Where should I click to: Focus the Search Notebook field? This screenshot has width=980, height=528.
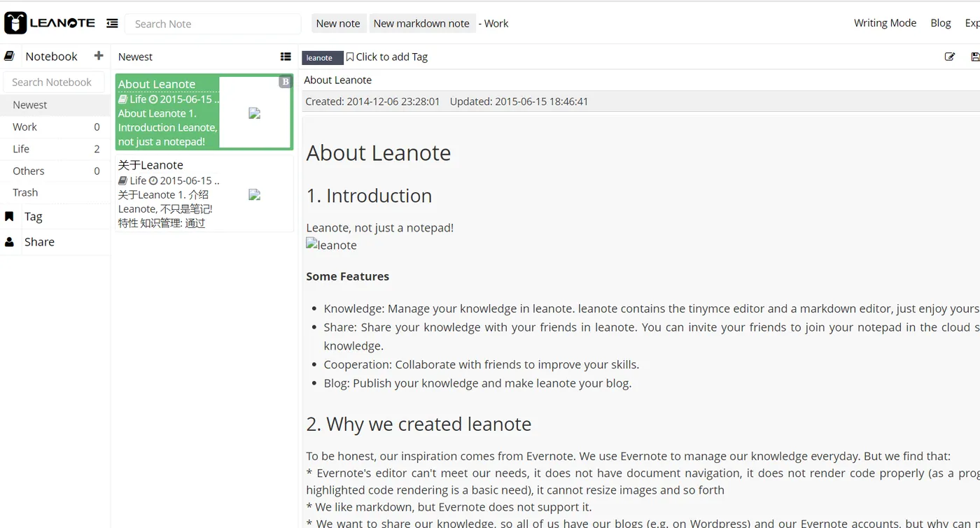pos(53,83)
